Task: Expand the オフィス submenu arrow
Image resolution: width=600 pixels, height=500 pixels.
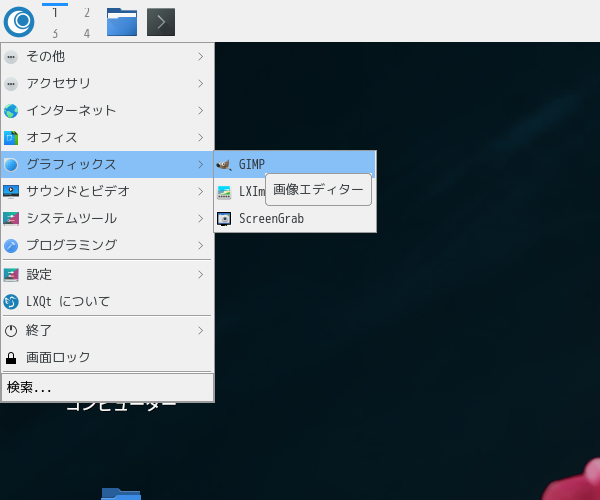Action: (201, 138)
